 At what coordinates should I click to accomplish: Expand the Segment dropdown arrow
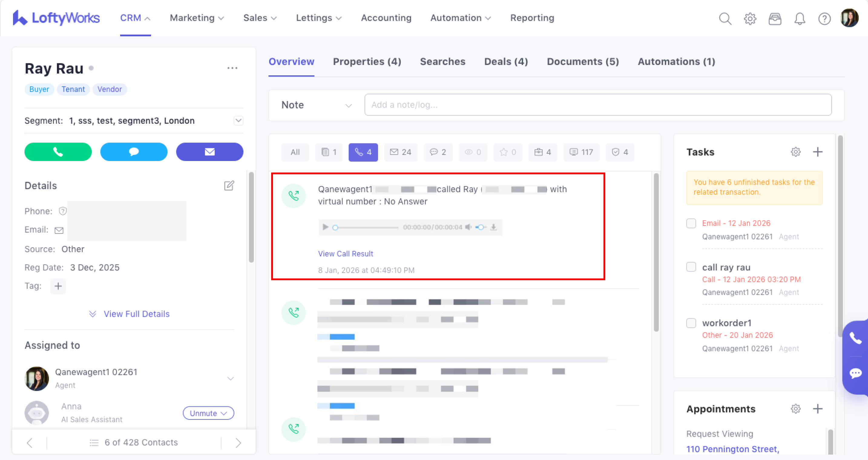point(238,121)
